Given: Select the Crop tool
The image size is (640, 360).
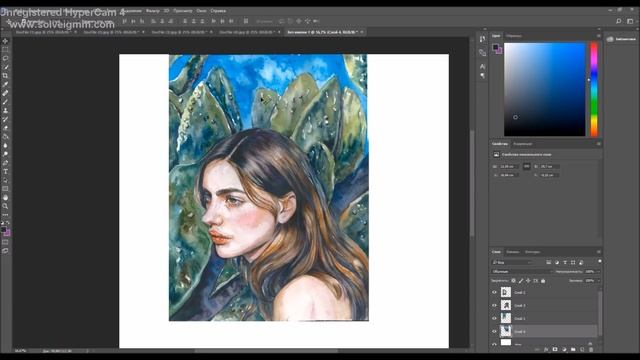Looking at the screenshot, I should point(5,76).
